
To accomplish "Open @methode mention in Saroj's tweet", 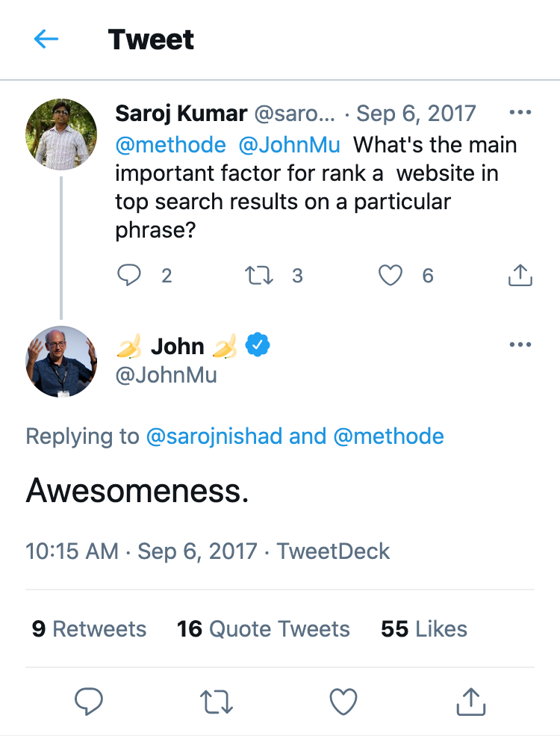I will point(170,144).
